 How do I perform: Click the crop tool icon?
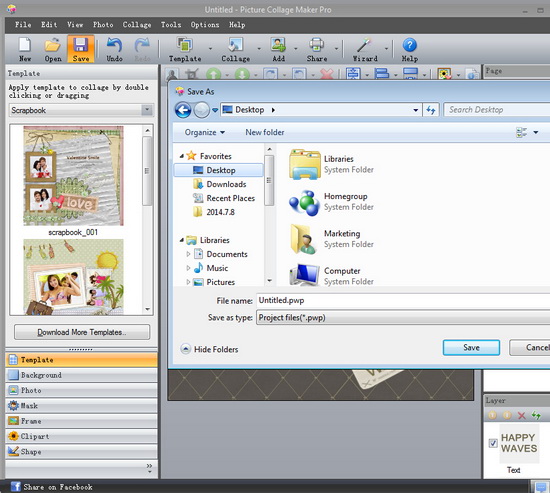pyautogui.click(x=192, y=74)
